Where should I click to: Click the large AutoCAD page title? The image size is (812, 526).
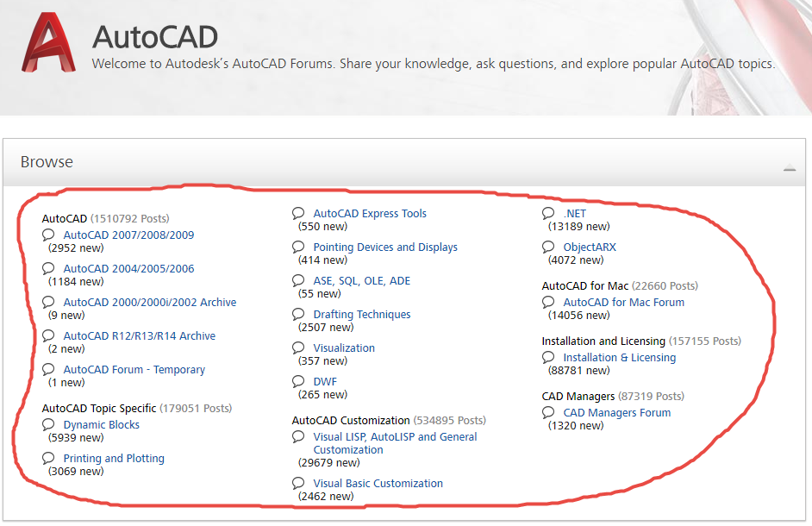pos(155,37)
